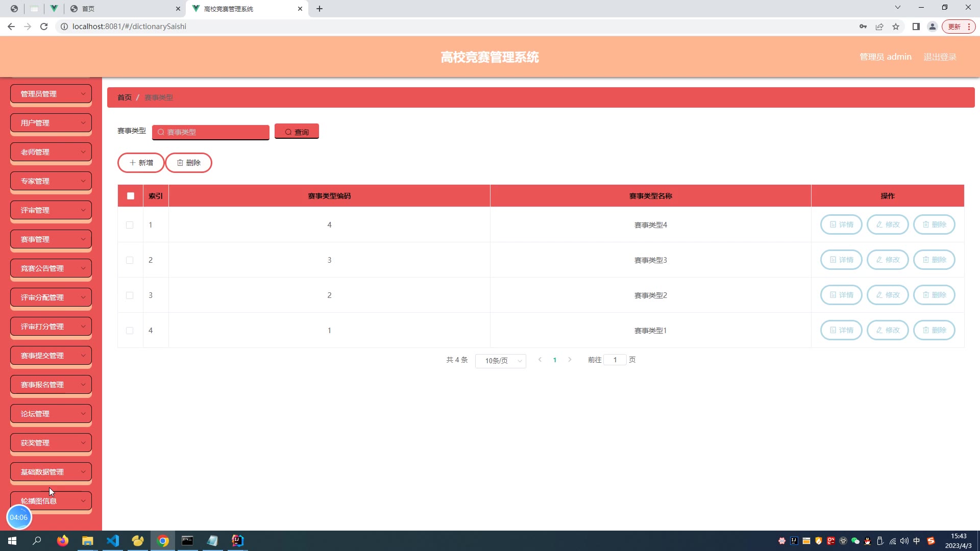This screenshot has height=551, width=980.
Task: Open the 论坛管理 menu item
Action: pyautogui.click(x=51, y=414)
